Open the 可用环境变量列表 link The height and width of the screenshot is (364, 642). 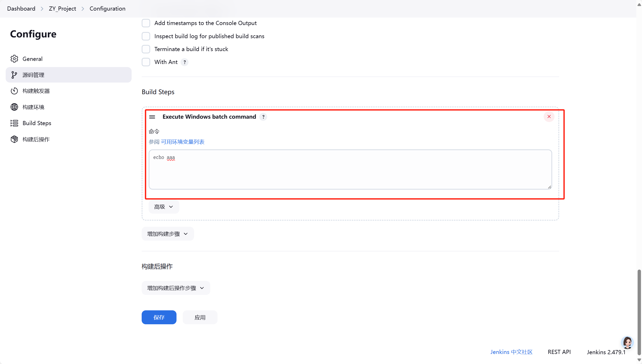click(x=183, y=142)
